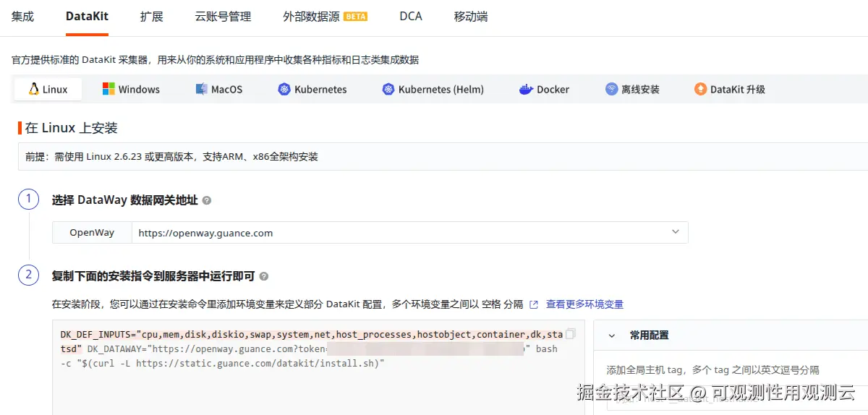Click help icon beside 复制下面的安装指令 heading
The height and width of the screenshot is (415, 868).
pos(263,276)
